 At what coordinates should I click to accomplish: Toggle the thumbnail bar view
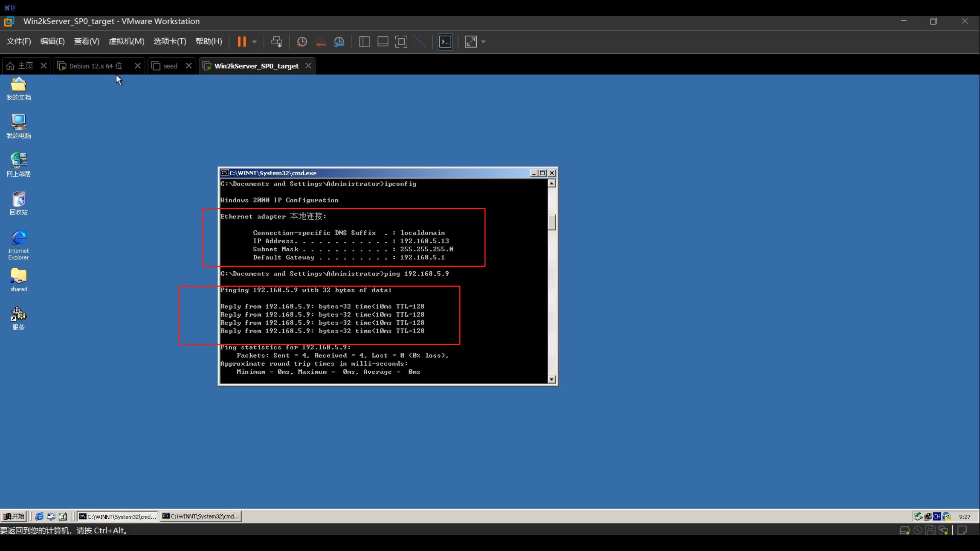(x=382, y=42)
